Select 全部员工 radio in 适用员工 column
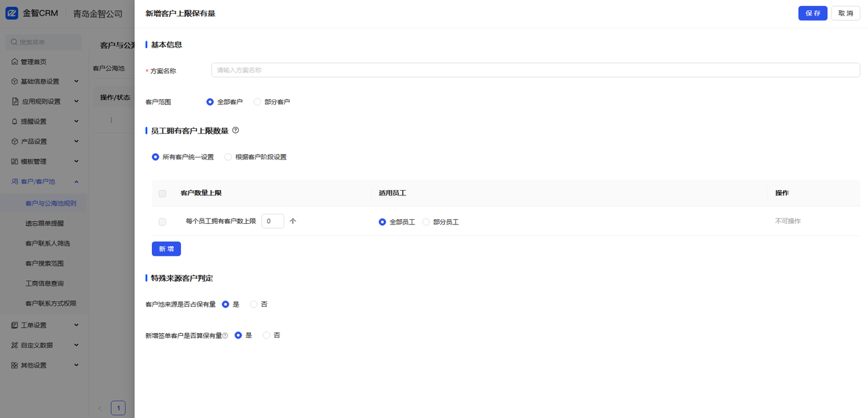868x418 pixels. click(x=382, y=222)
